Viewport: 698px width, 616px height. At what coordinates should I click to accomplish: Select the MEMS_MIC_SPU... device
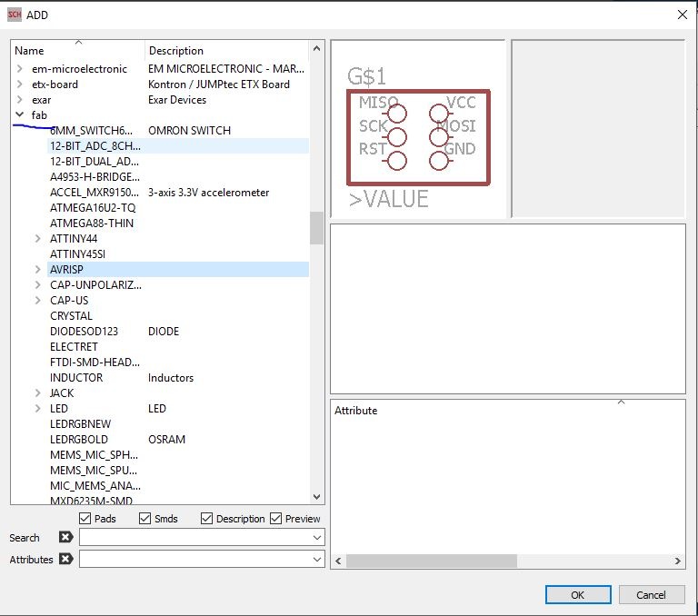(x=94, y=471)
